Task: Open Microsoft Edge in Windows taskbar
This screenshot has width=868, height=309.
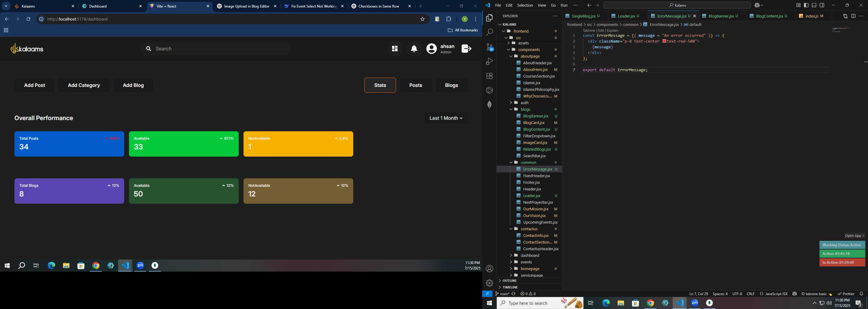Action: (x=606, y=303)
